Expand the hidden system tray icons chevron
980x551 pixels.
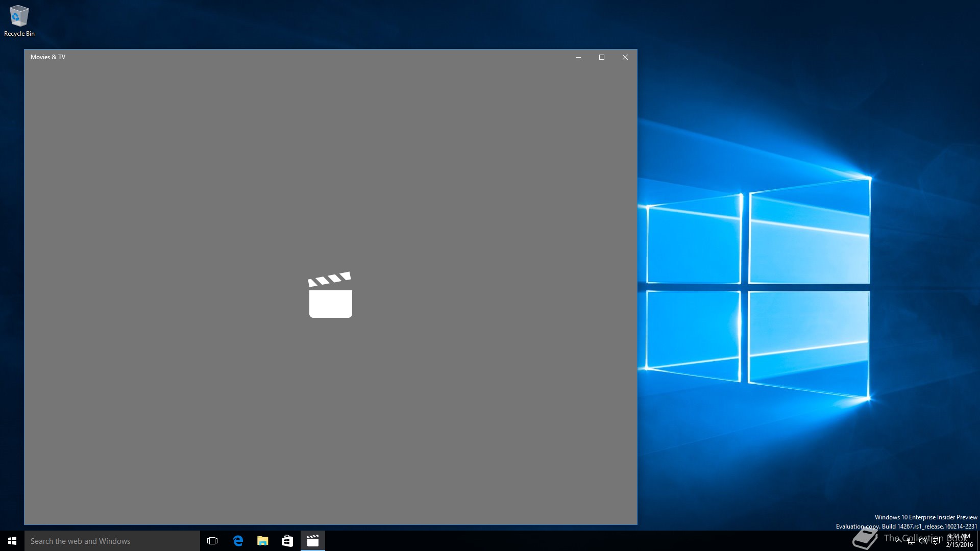[898, 541]
